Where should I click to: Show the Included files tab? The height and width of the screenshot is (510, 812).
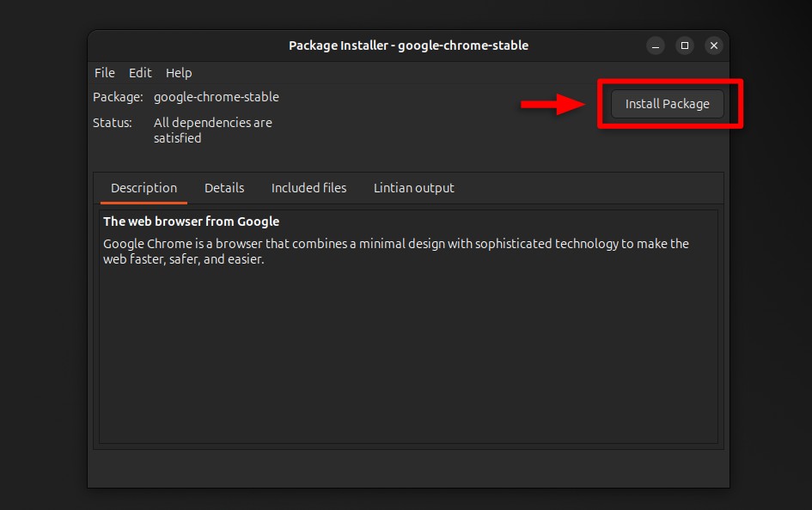(308, 188)
